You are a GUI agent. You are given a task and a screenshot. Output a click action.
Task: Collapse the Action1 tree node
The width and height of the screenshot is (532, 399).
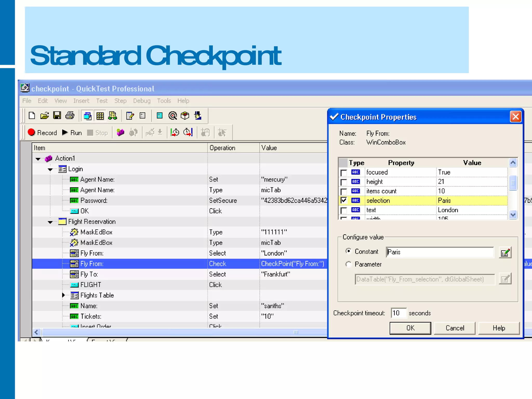coord(38,159)
